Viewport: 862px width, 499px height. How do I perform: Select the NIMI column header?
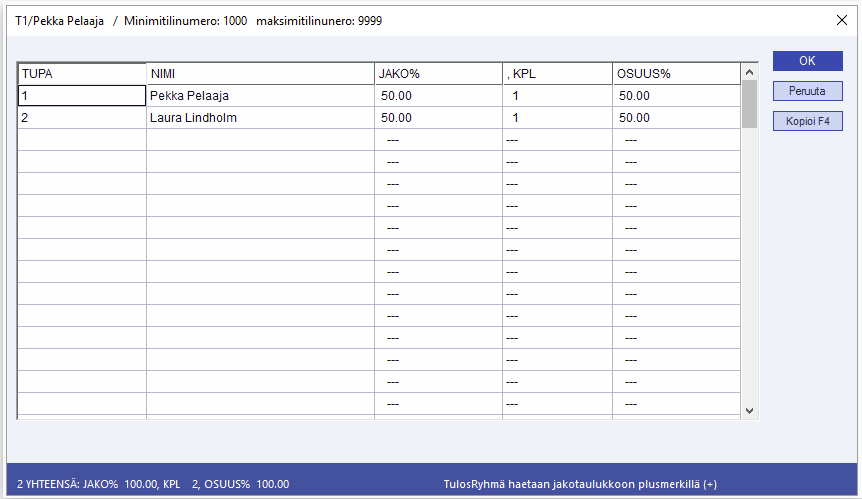tap(260, 74)
